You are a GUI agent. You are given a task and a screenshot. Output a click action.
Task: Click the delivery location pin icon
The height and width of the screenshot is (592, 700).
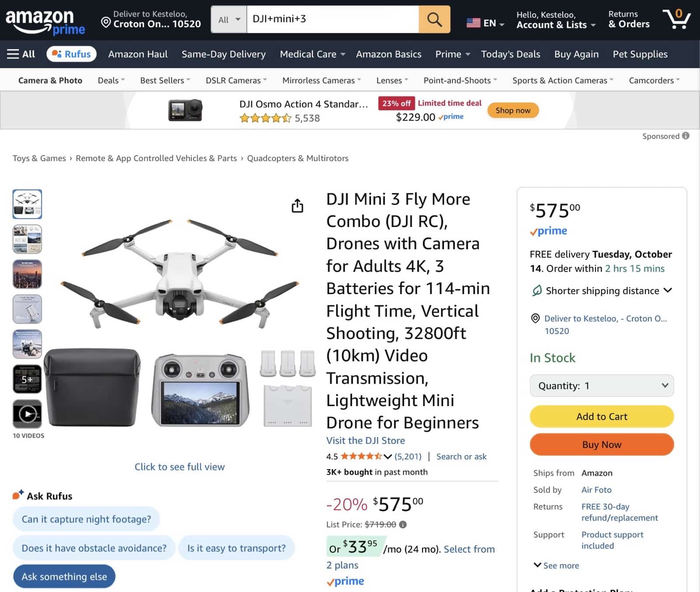(x=105, y=22)
